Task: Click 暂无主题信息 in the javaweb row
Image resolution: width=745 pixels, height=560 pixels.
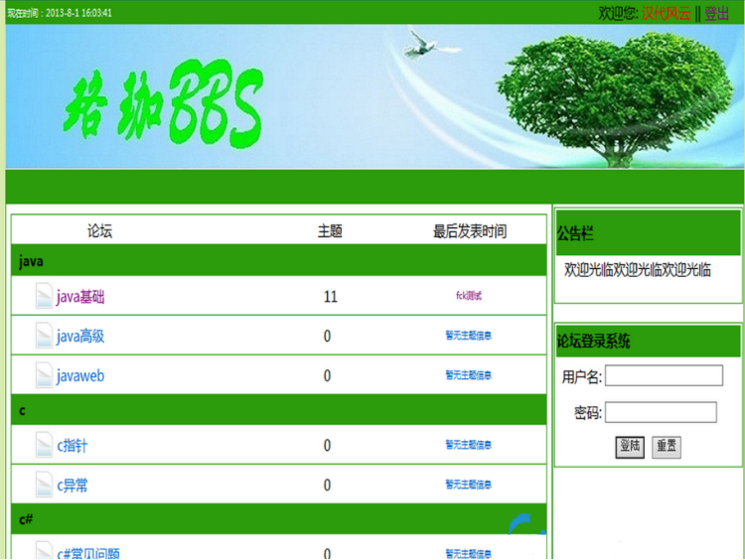Action: point(469,375)
